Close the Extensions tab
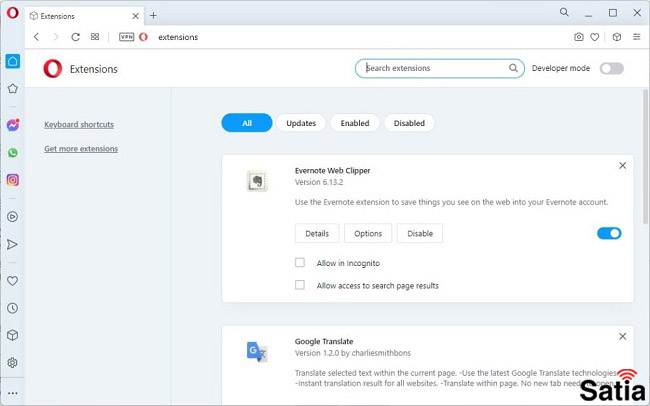Screen dimensions: 650x406 [x=136, y=16]
